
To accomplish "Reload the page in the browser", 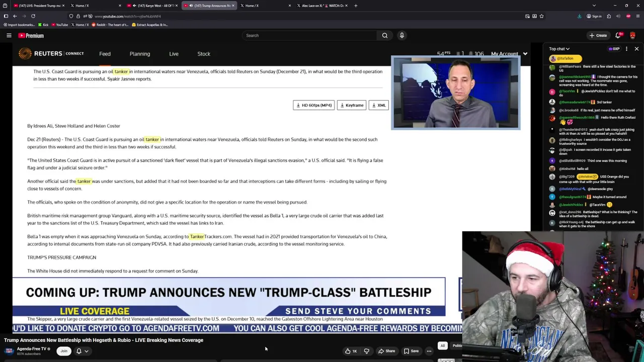I will click(x=33, y=16).
